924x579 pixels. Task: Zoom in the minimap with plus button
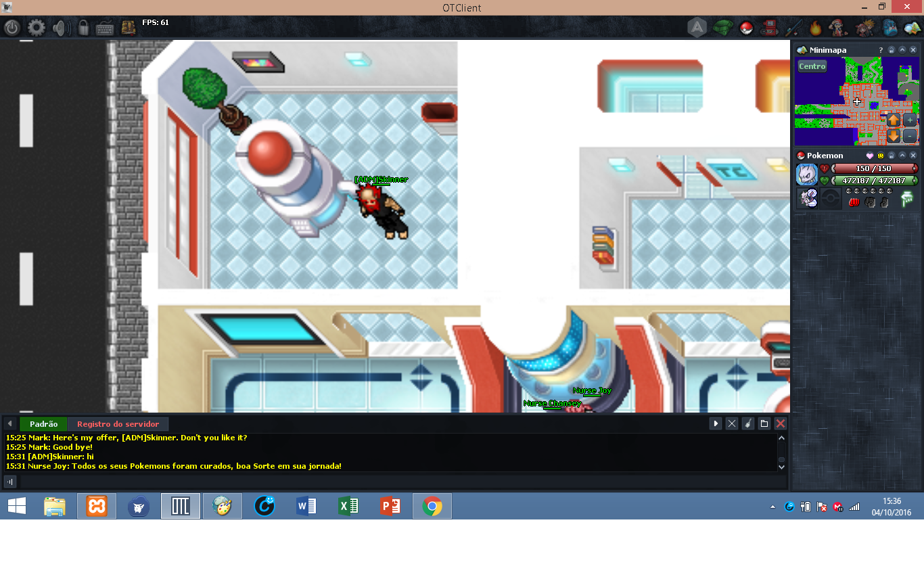910,120
